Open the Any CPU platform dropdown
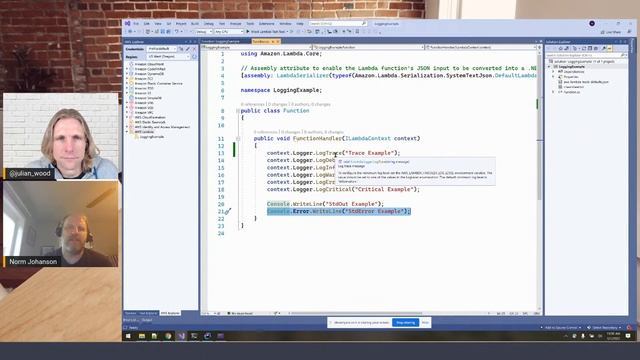The width and height of the screenshot is (640, 360). click(x=229, y=31)
